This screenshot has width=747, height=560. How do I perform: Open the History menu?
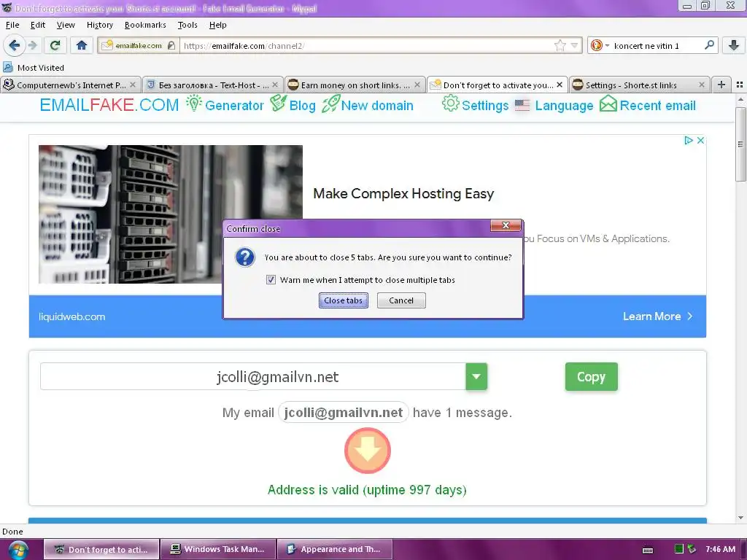coord(99,25)
